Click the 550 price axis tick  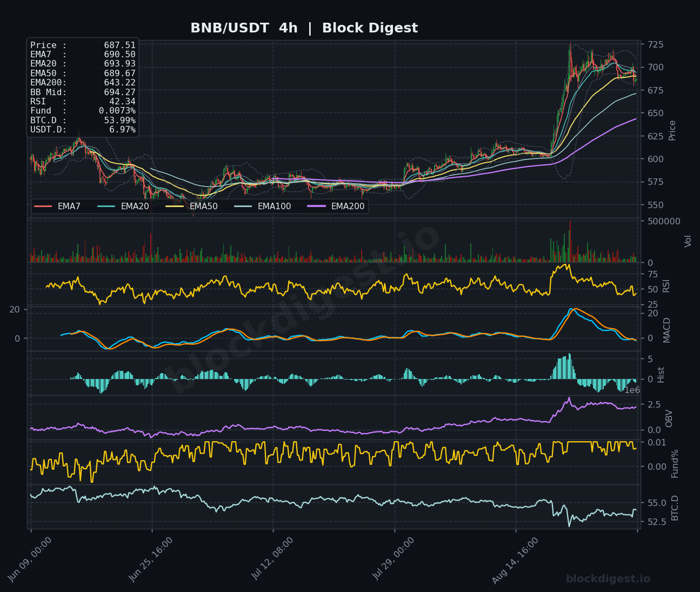(655, 205)
